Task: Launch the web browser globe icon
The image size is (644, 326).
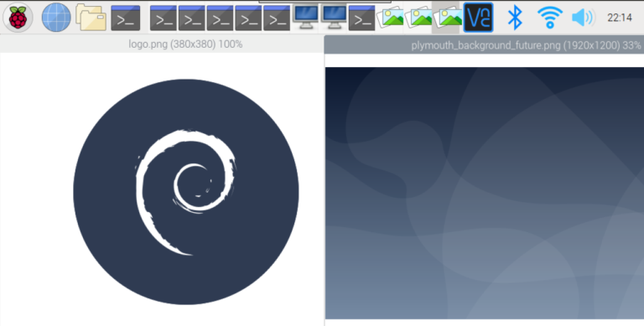Action: pos(56,18)
